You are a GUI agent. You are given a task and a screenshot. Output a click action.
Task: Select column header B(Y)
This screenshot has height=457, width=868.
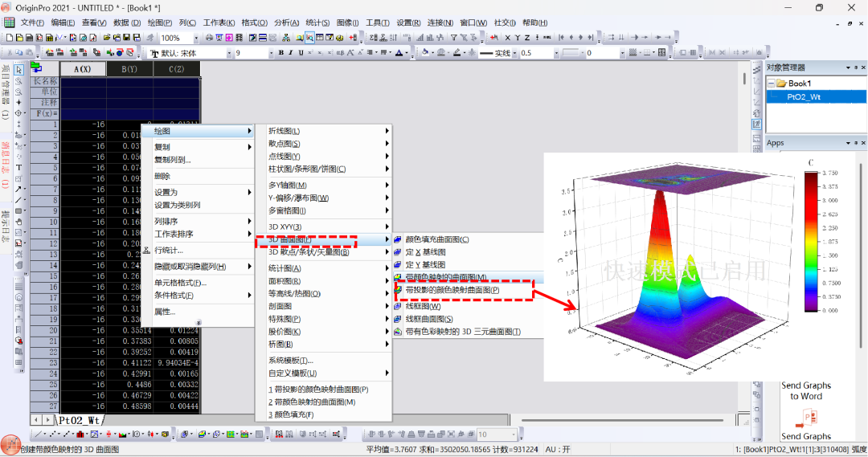click(129, 69)
